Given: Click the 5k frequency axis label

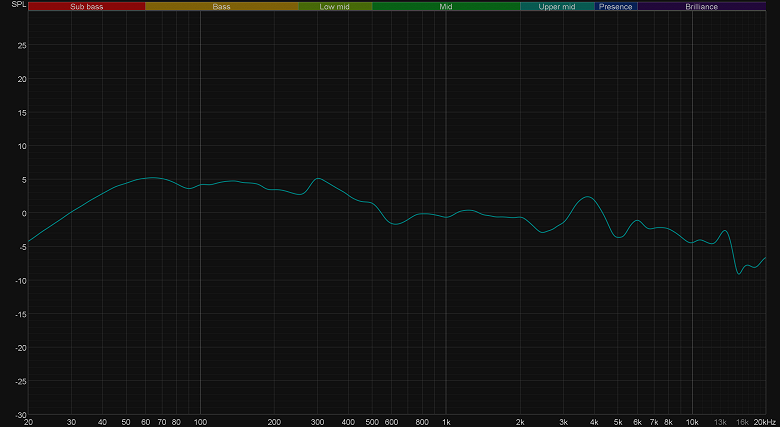Looking at the screenshot, I should (x=618, y=422).
